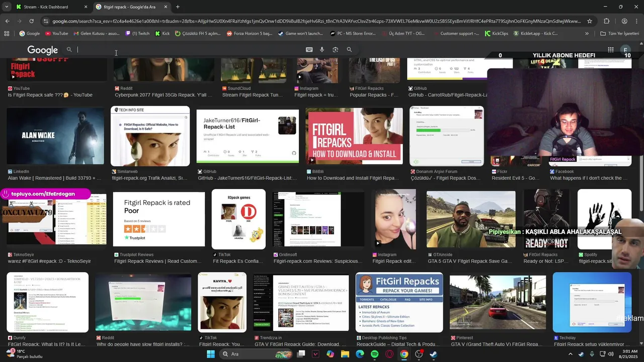Open new tab with plus button

coord(178,7)
